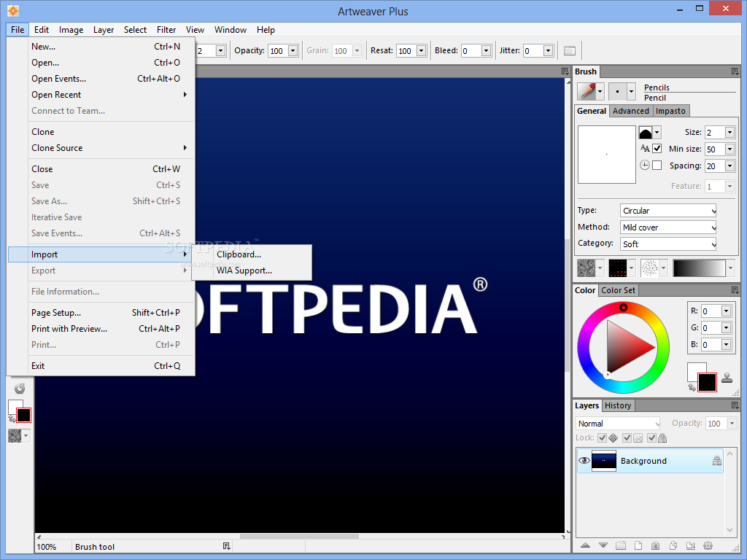Image resolution: width=747 pixels, height=560 pixels.
Task: Click the document window menu icon at top right
Action: tap(565, 71)
